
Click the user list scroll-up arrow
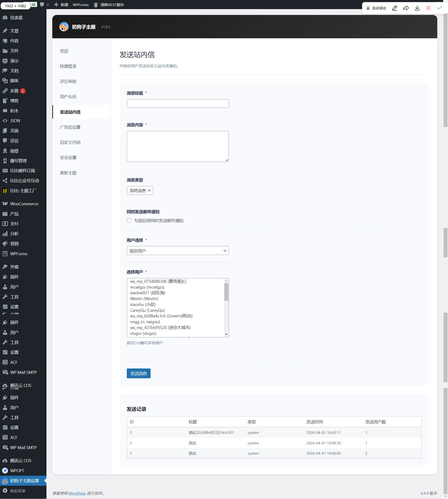(226, 281)
